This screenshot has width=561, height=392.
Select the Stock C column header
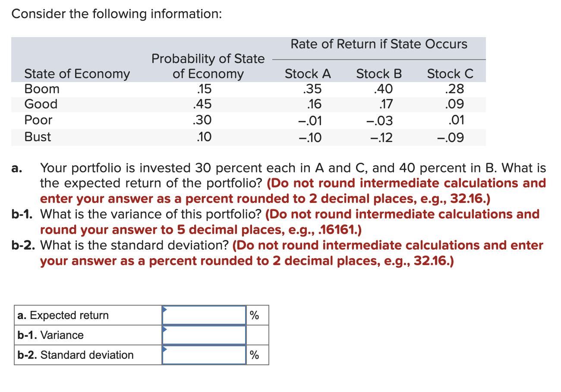(450, 73)
